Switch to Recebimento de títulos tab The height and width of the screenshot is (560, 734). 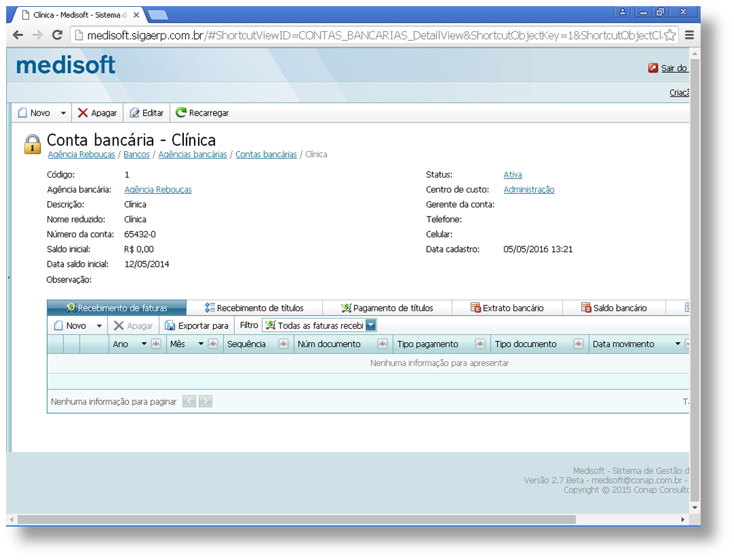point(254,308)
